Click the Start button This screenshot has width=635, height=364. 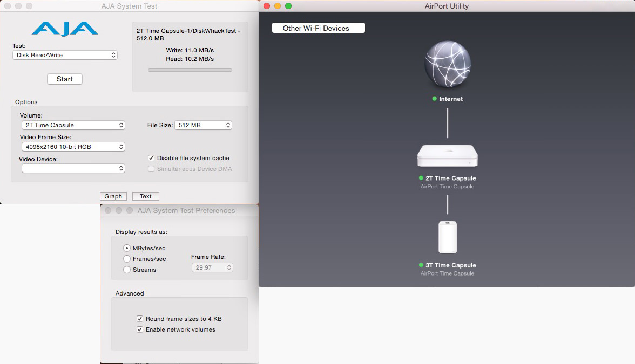click(65, 79)
